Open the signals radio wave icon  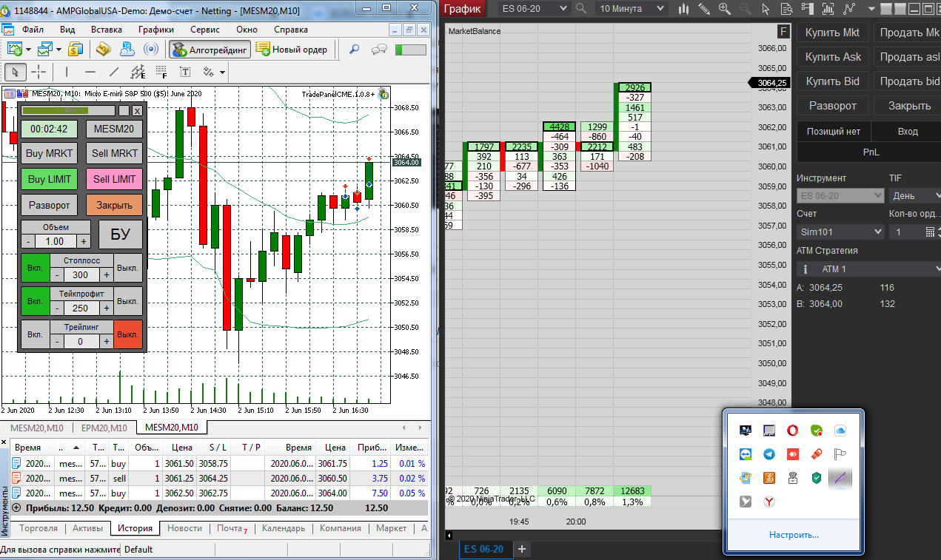pyautogui.click(x=150, y=50)
